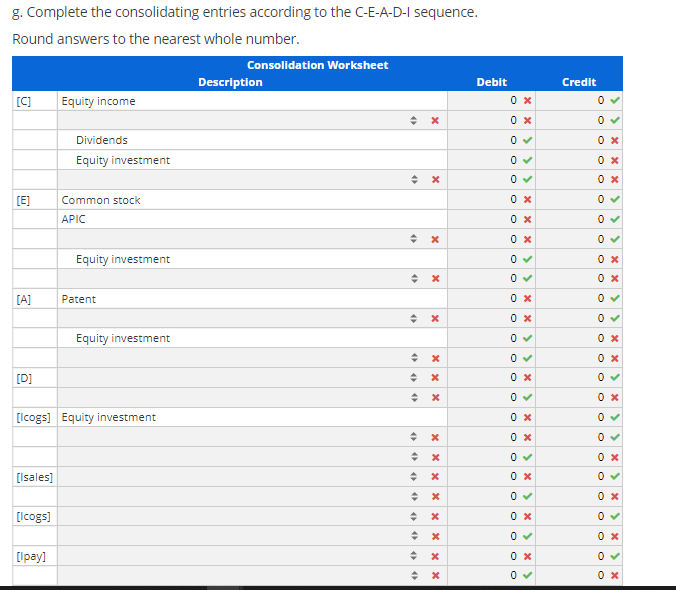Open account dropdown in [Ipay] row
This screenshot has height=590, width=676.
[252, 556]
